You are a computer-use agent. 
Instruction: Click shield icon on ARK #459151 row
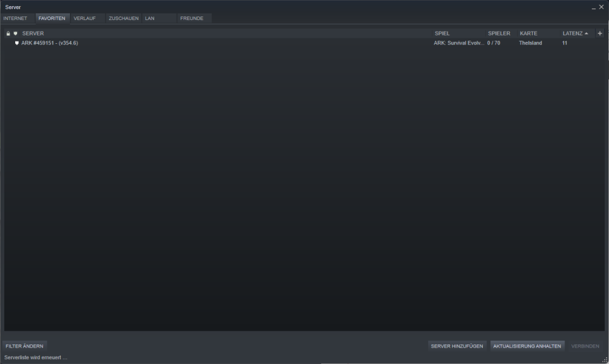pyautogui.click(x=16, y=43)
